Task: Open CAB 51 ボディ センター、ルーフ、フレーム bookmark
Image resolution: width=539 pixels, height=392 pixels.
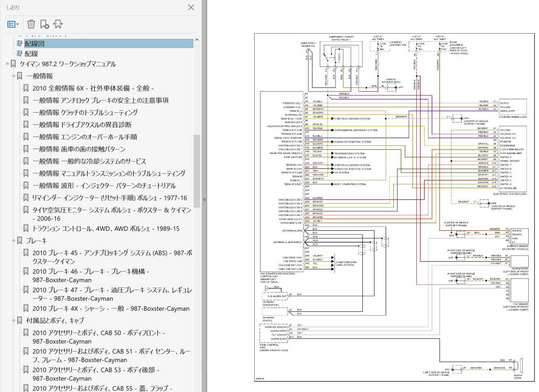Action: (111, 356)
